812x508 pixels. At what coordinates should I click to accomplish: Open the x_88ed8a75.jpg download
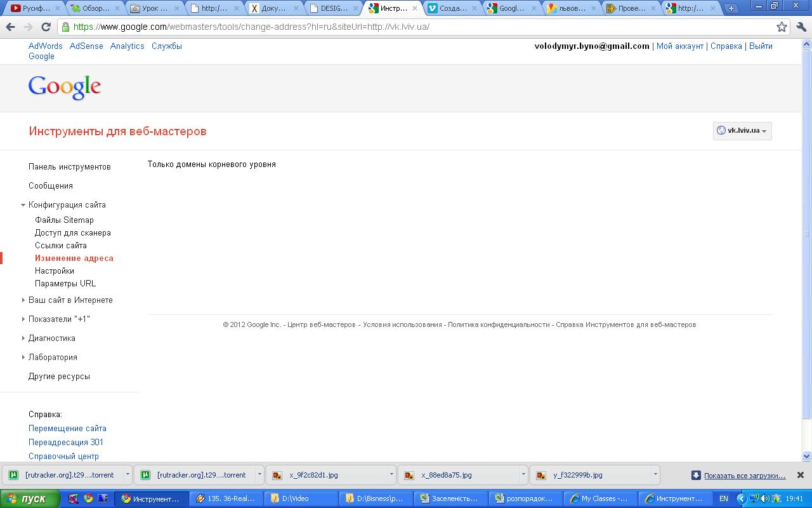click(x=457, y=475)
